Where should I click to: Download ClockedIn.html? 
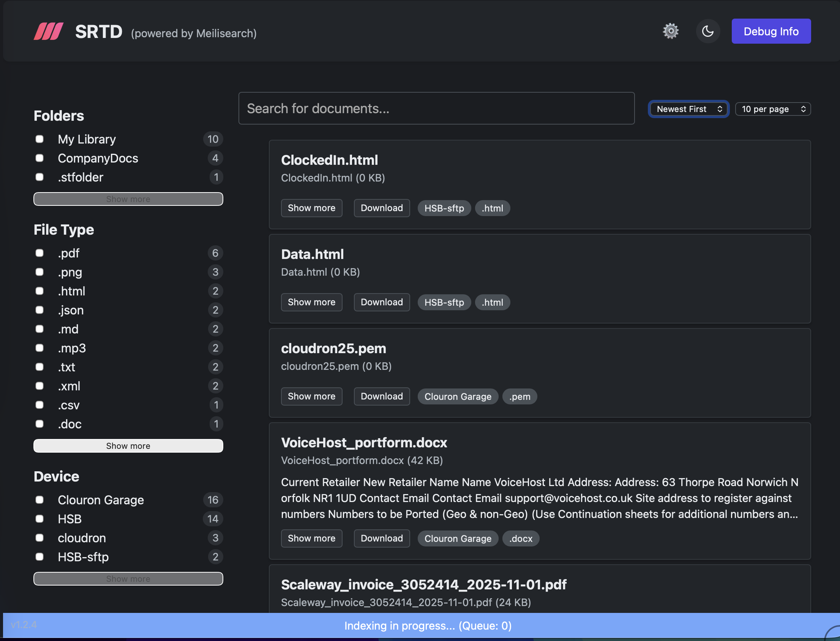[382, 208]
